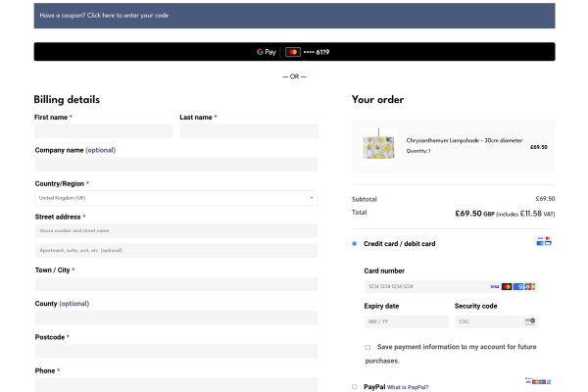Click the Quantity: 1 text
The width and height of the screenshot is (588, 392).
418,151
